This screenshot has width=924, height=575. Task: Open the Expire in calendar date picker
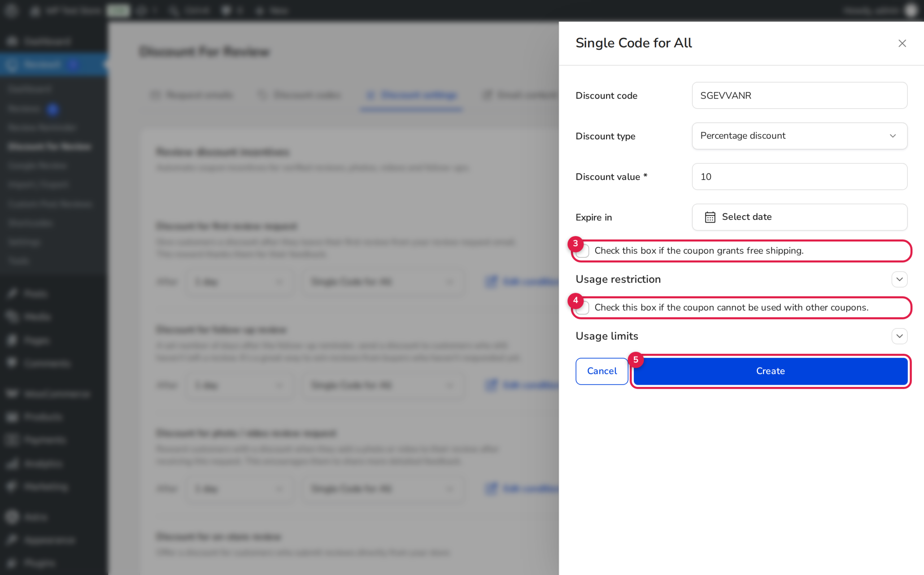click(799, 217)
